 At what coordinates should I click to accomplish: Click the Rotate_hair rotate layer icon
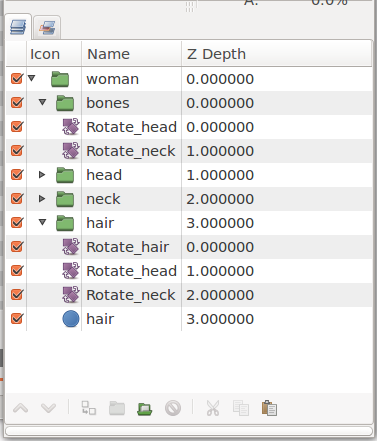click(x=71, y=247)
